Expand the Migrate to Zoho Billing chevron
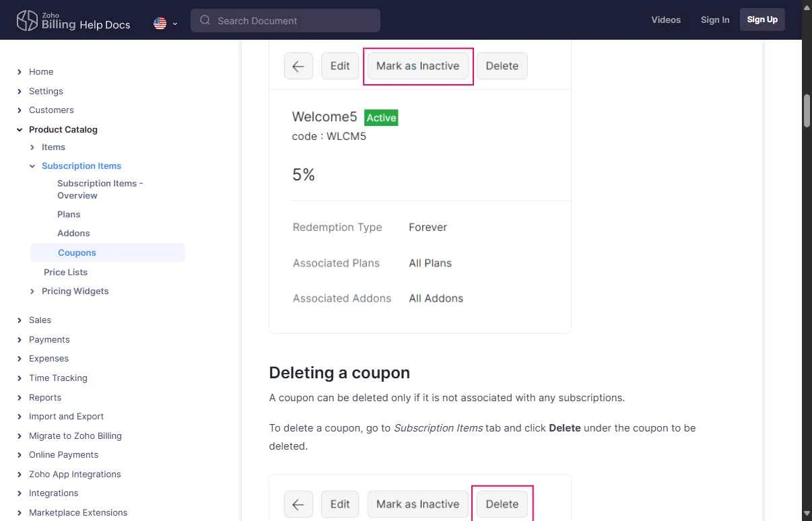The width and height of the screenshot is (812, 521). click(x=20, y=436)
